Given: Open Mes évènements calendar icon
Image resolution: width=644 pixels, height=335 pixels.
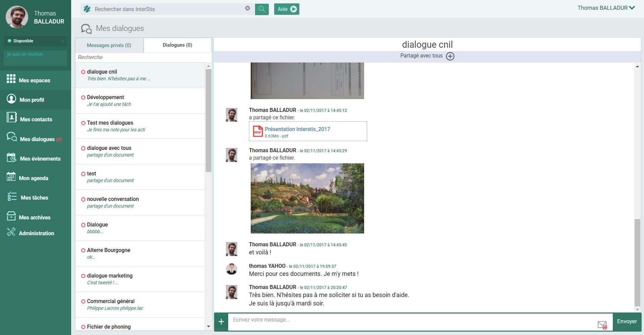Looking at the screenshot, I should point(11,157).
